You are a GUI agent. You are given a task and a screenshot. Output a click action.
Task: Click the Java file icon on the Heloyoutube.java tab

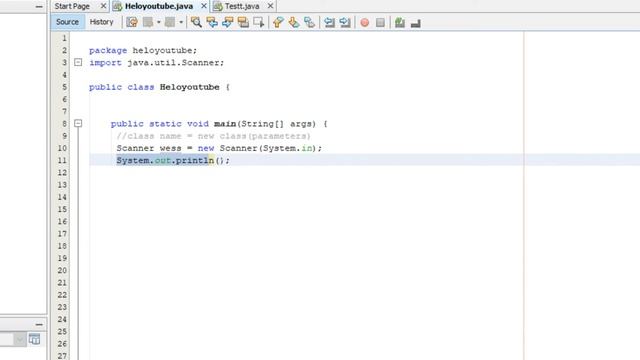(x=118, y=7)
